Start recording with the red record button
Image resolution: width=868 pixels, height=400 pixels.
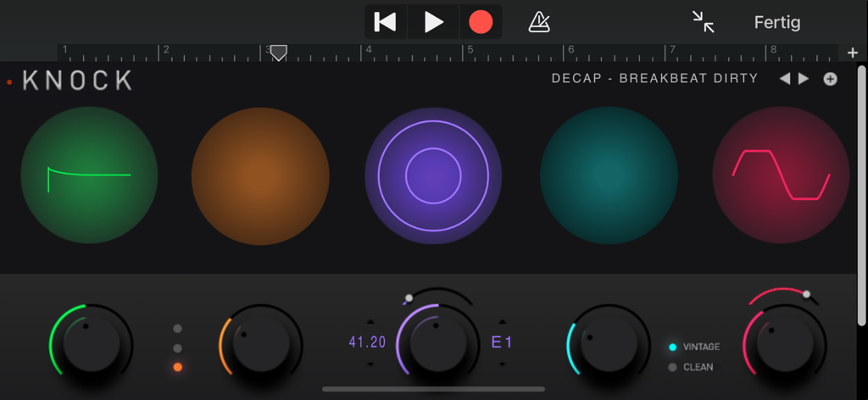tap(481, 22)
